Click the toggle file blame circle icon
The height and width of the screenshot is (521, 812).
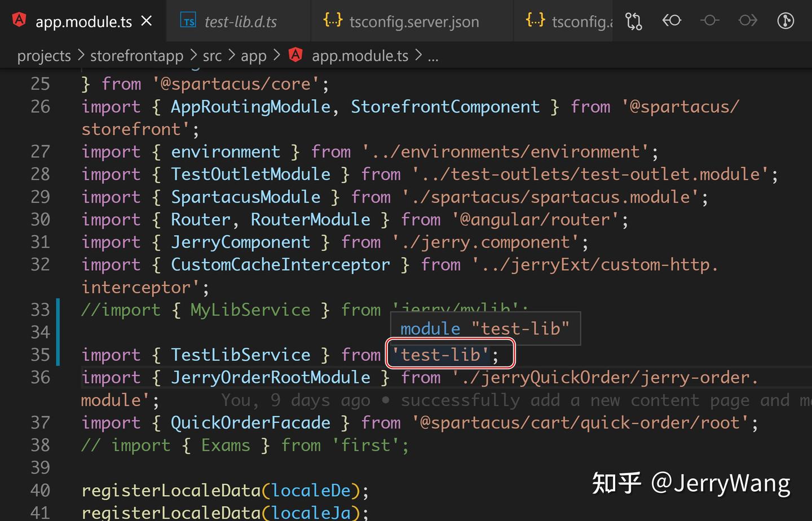[709, 21]
